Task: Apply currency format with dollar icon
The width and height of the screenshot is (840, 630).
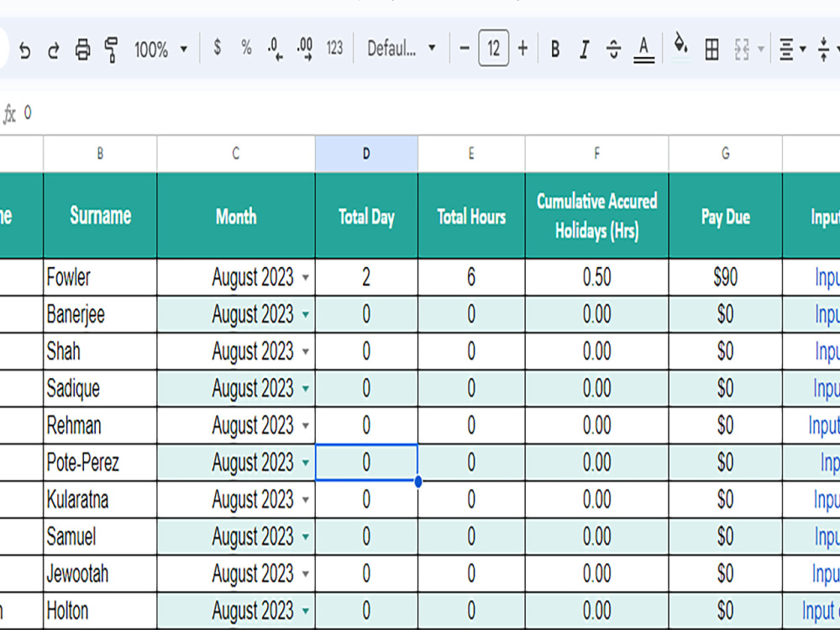Action: coord(217,48)
